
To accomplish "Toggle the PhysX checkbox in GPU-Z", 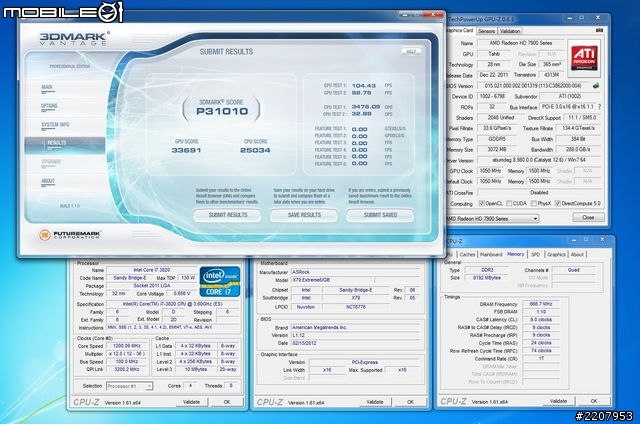I will [533, 203].
